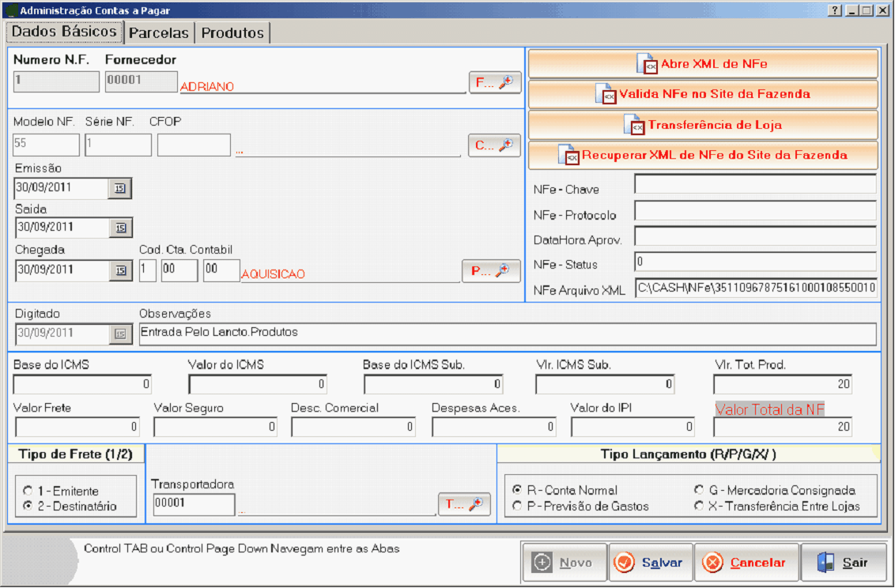Switch to the Produtos tab

tap(232, 33)
